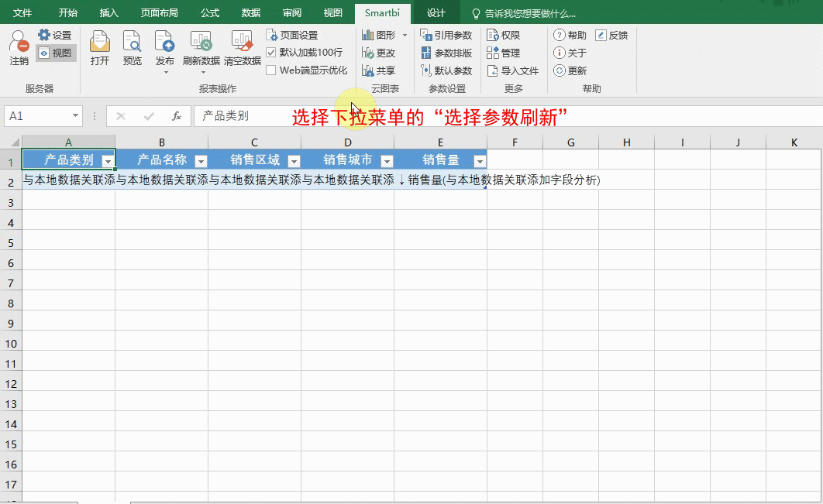823x504 pixels.
Task: Select column K header
Action: click(794, 142)
